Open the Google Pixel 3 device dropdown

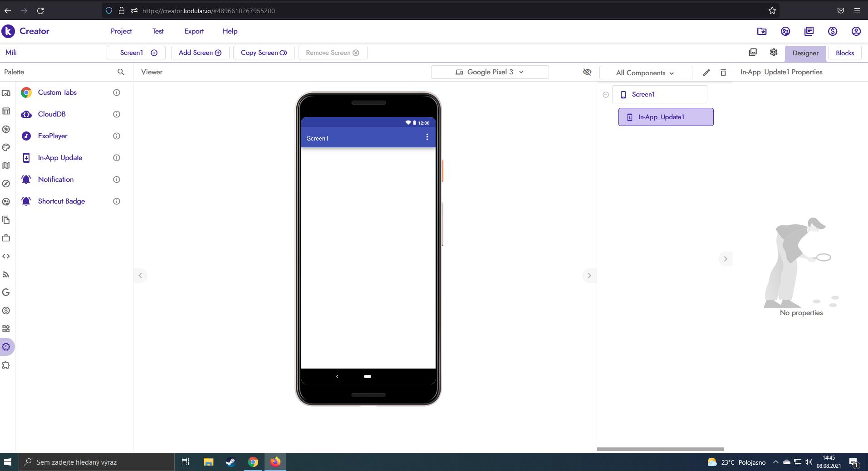490,72
